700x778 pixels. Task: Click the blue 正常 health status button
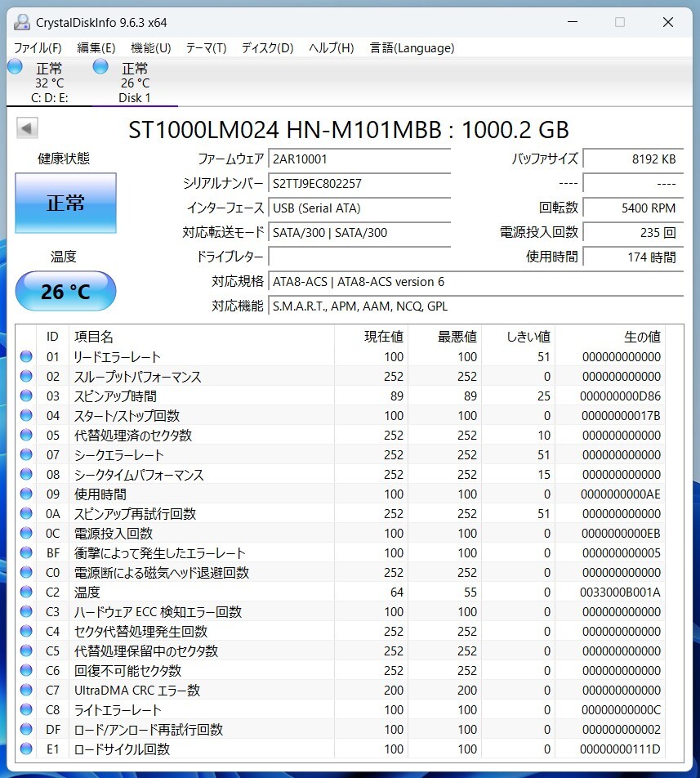pos(66,203)
